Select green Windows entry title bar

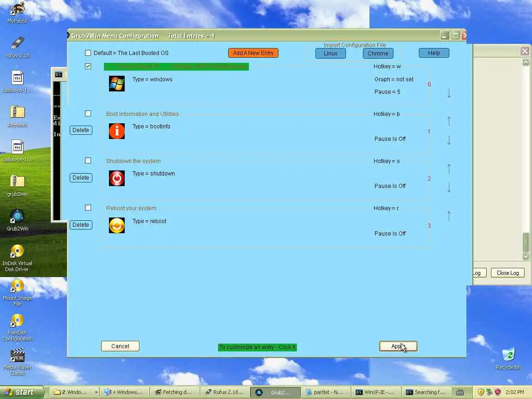click(176, 66)
